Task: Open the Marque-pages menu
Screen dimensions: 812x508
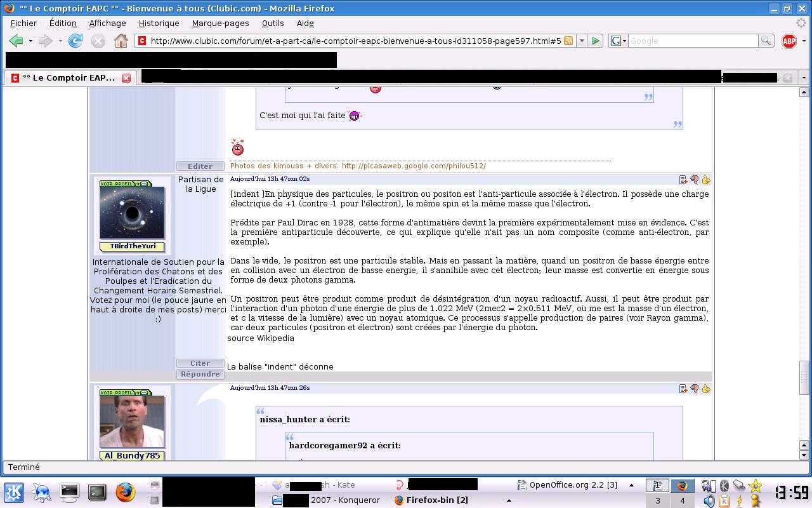Action: click(220, 23)
